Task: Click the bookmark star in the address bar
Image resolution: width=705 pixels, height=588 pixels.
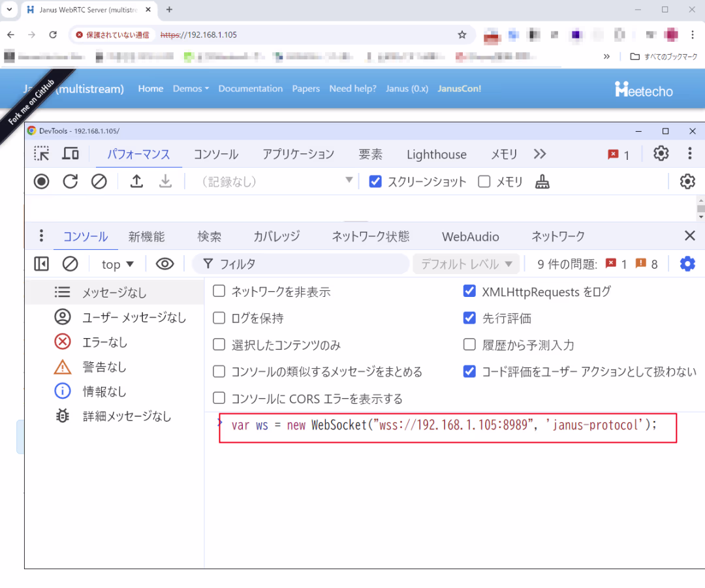Action: (462, 35)
